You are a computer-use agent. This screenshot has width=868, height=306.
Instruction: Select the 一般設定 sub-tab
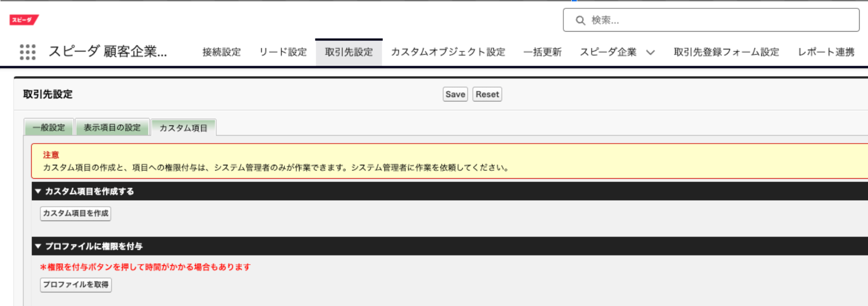[49, 127]
